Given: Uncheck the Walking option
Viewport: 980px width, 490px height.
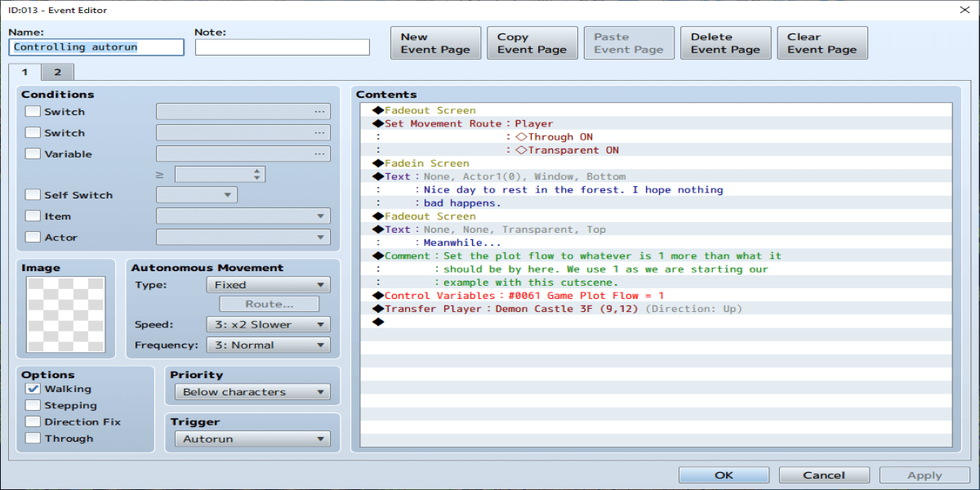Looking at the screenshot, I should [x=33, y=390].
